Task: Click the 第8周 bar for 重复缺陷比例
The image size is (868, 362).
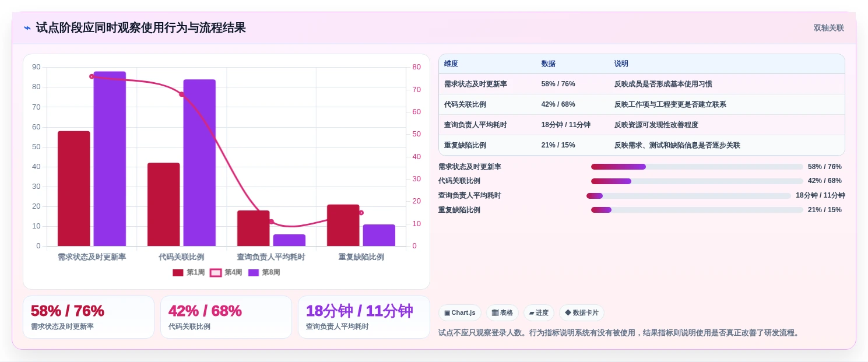Action: coord(379,235)
